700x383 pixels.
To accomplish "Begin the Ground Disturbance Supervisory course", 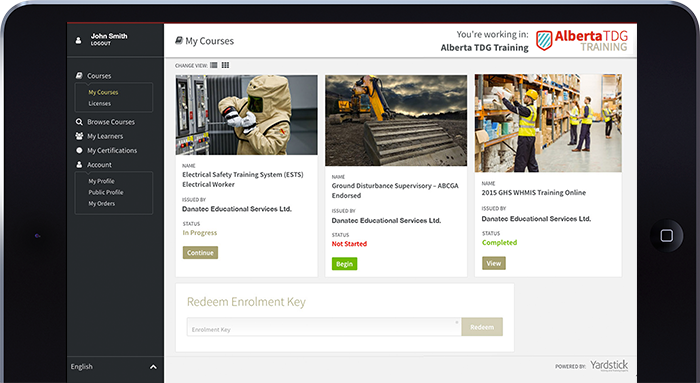I will click(344, 264).
